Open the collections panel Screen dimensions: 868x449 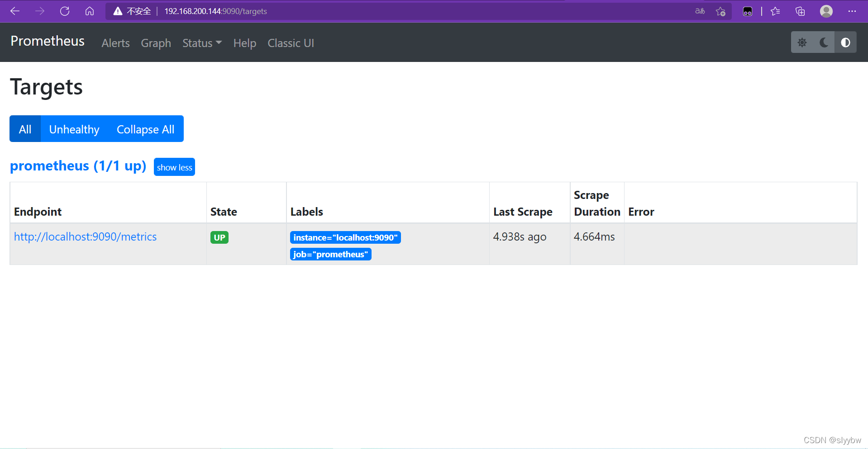click(800, 11)
